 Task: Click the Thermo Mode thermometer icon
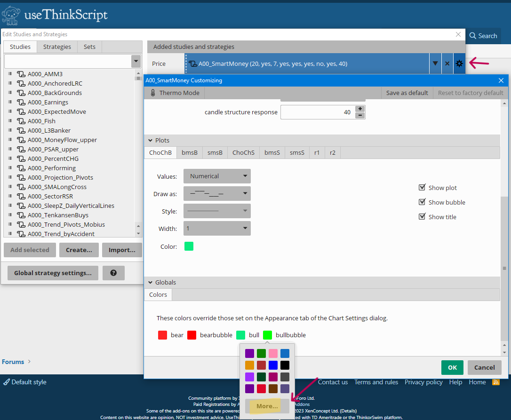(153, 93)
